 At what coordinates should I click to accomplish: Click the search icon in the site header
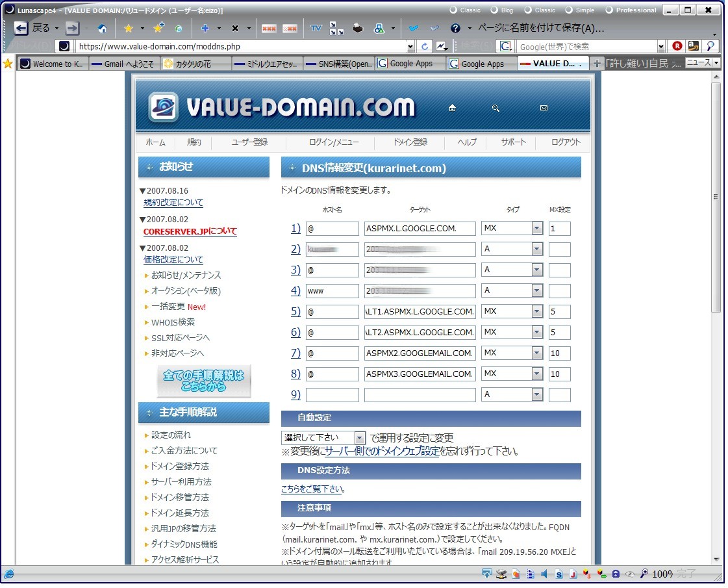tap(496, 108)
